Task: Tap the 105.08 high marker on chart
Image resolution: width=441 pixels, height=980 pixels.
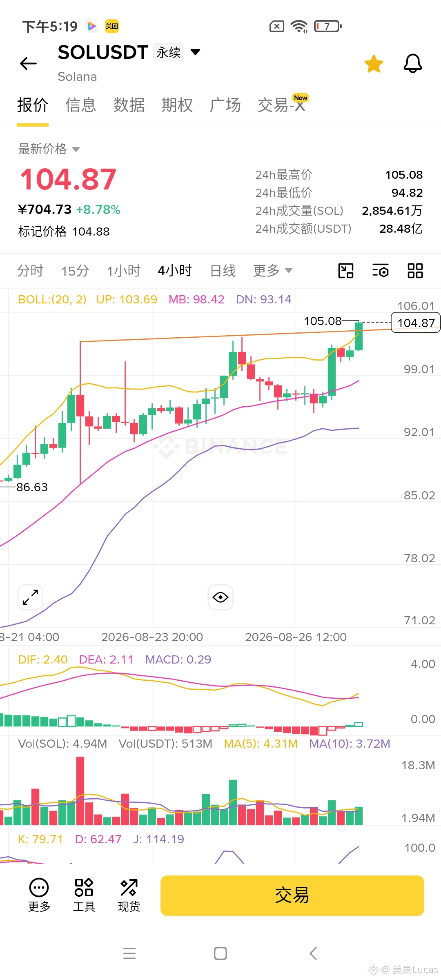Action: (x=323, y=321)
